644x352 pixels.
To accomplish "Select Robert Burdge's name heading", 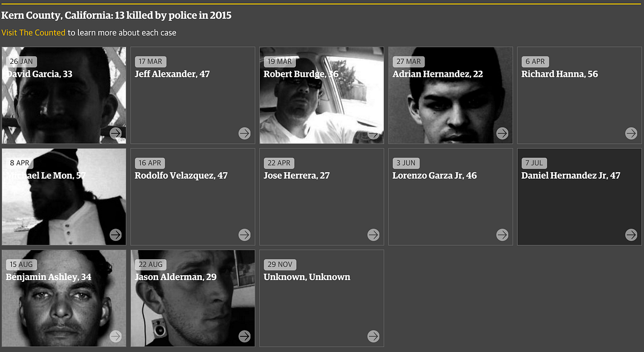I will 301,74.
